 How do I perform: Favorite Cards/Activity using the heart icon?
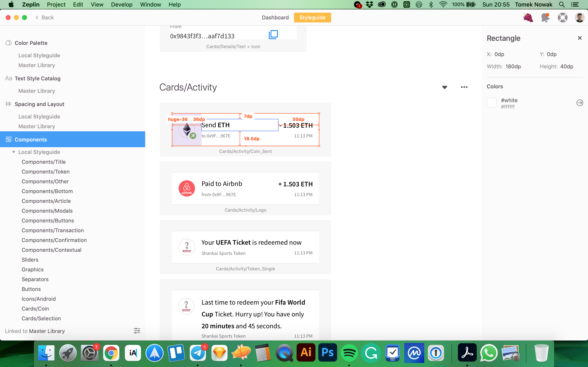[x=445, y=87]
